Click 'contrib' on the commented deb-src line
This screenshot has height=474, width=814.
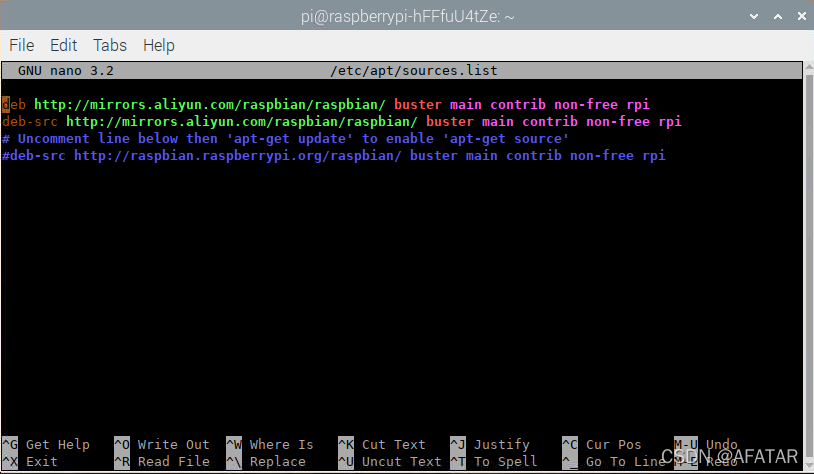point(534,156)
